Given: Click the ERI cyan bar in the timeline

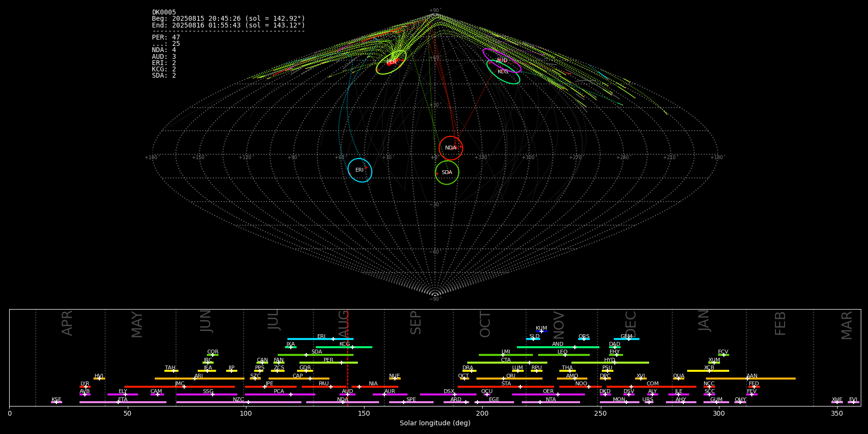Looking at the screenshot, I should [320, 339].
